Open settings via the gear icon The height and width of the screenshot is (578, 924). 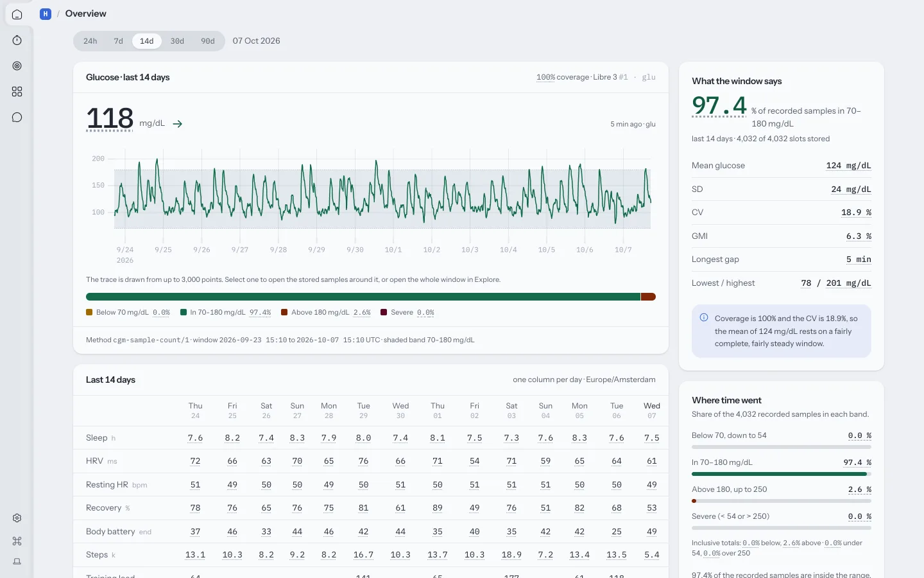[17, 518]
